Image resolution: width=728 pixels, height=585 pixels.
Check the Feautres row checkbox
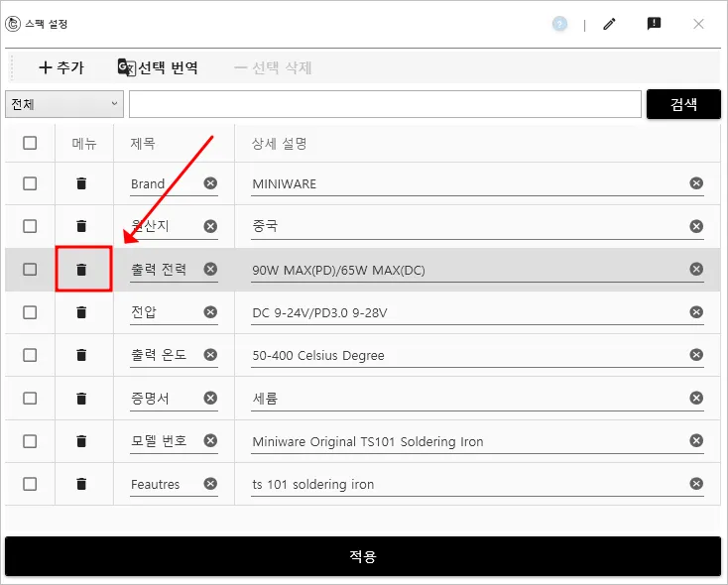click(x=30, y=484)
